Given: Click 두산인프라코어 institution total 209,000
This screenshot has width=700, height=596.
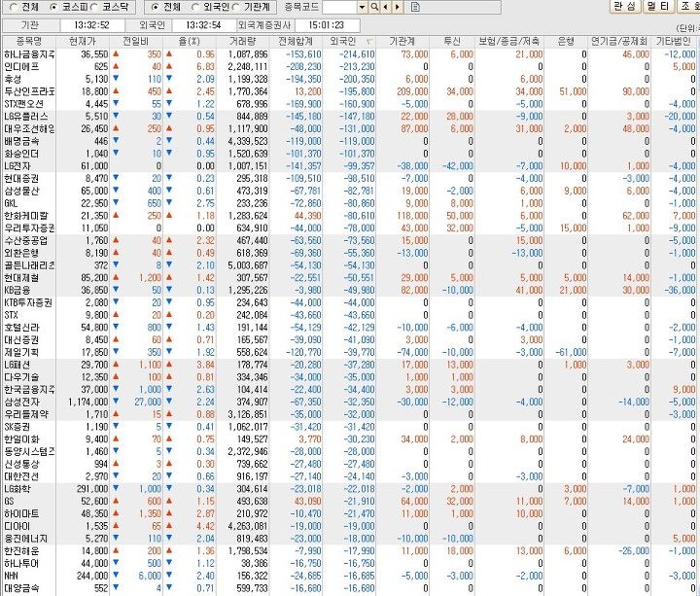Looking at the screenshot, I should tap(412, 91).
